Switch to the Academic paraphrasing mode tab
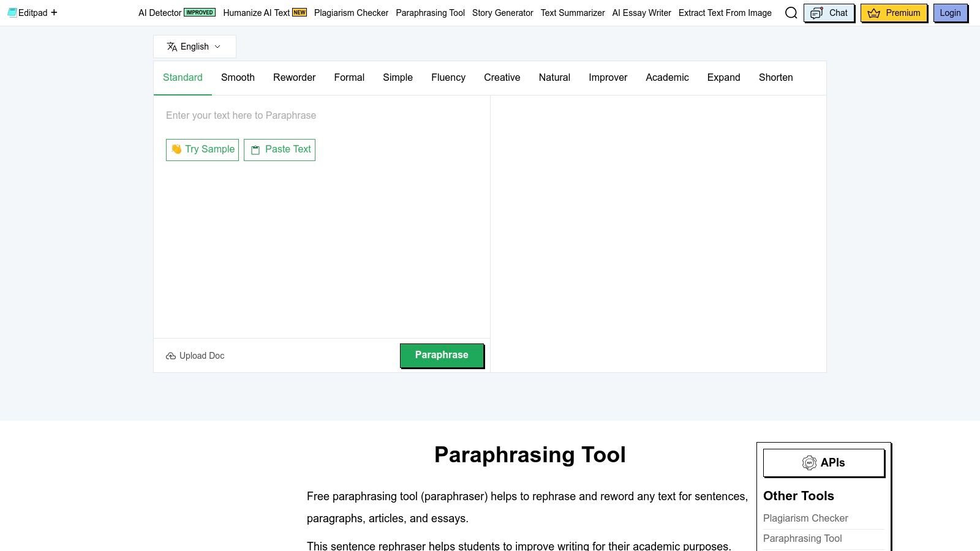This screenshot has height=551, width=980. [667, 78]
